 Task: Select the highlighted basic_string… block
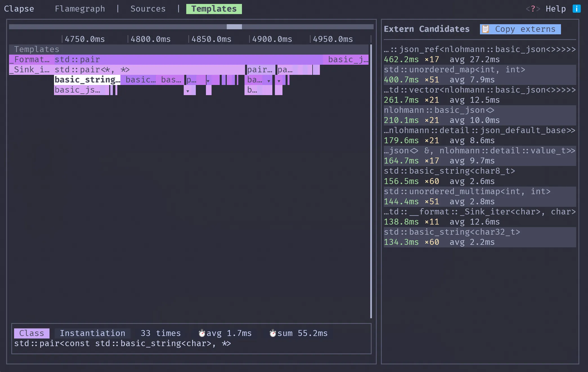[87, 80]
